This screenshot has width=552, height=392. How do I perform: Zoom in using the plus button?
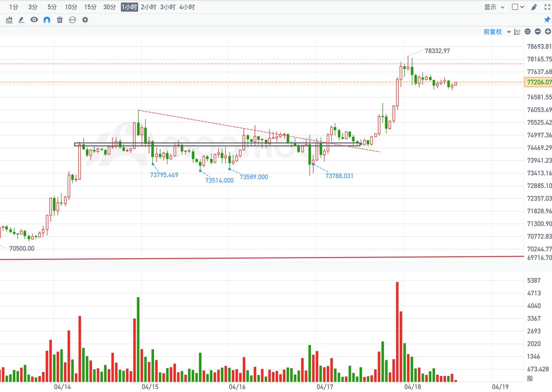tap(548, 32)
